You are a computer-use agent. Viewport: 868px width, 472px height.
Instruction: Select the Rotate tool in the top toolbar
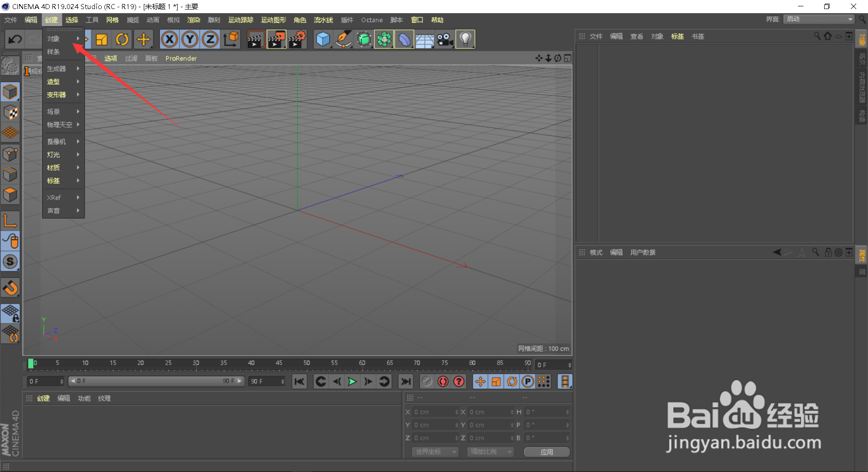(x=122, y=39)
